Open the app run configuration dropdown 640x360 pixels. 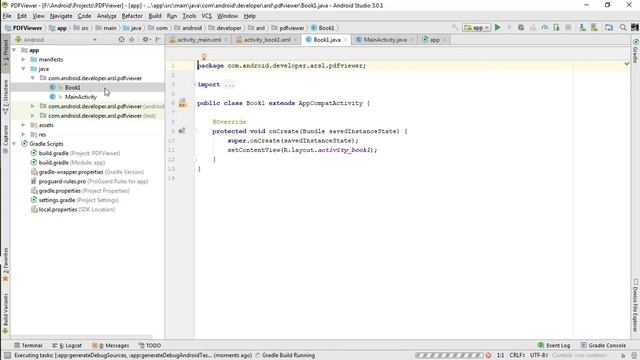tap(476, 28)
